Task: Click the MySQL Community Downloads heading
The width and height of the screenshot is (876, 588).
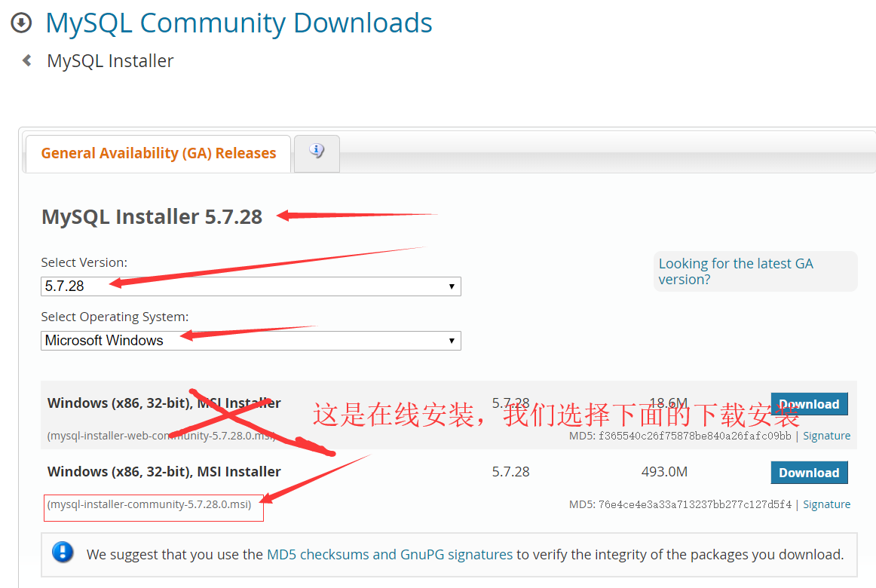Action: click(x=239, y=23)
